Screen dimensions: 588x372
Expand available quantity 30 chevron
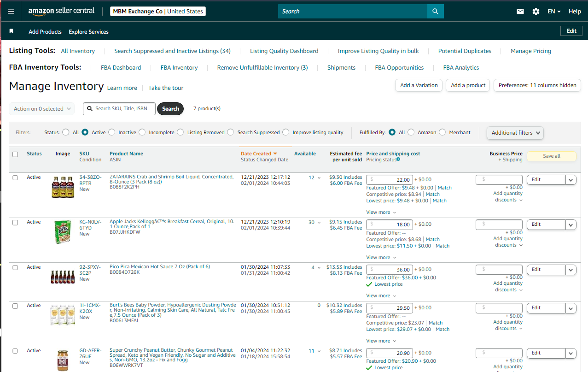[319, 223]
